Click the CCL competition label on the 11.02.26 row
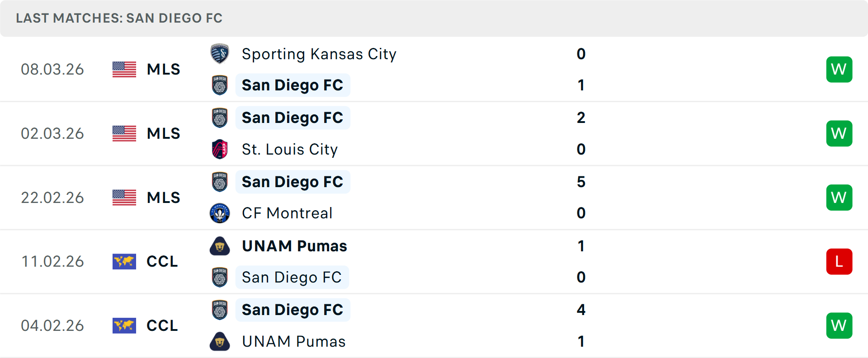 coord(161,261)
